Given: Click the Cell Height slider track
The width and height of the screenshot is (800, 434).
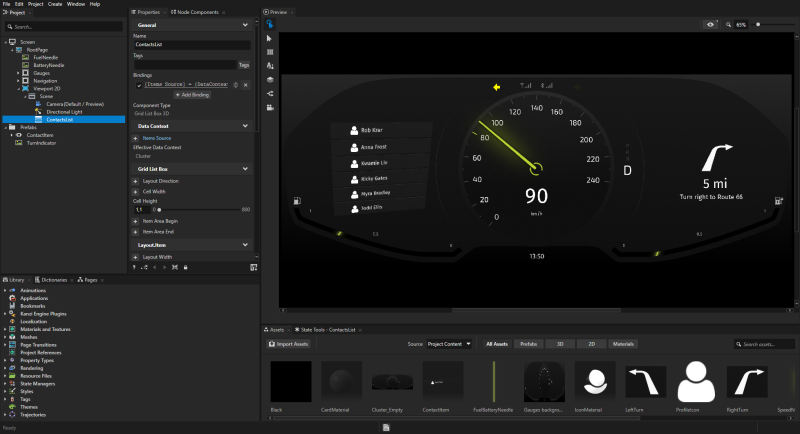Looking at the screenshot, I should tap(200, 209).
